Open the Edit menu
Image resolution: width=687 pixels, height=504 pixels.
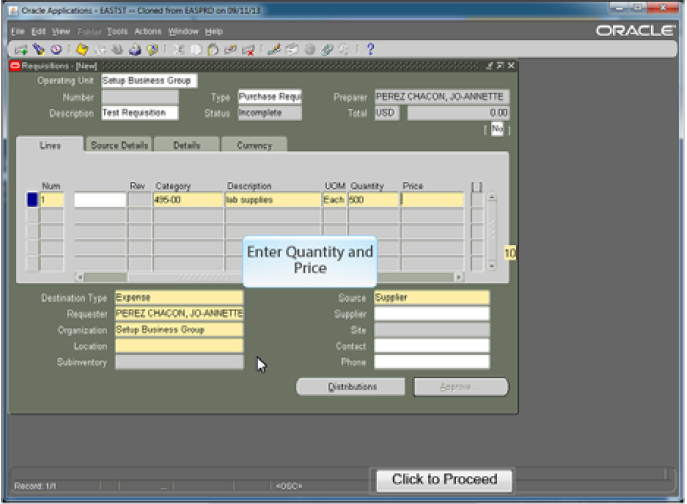click(39, 32)
